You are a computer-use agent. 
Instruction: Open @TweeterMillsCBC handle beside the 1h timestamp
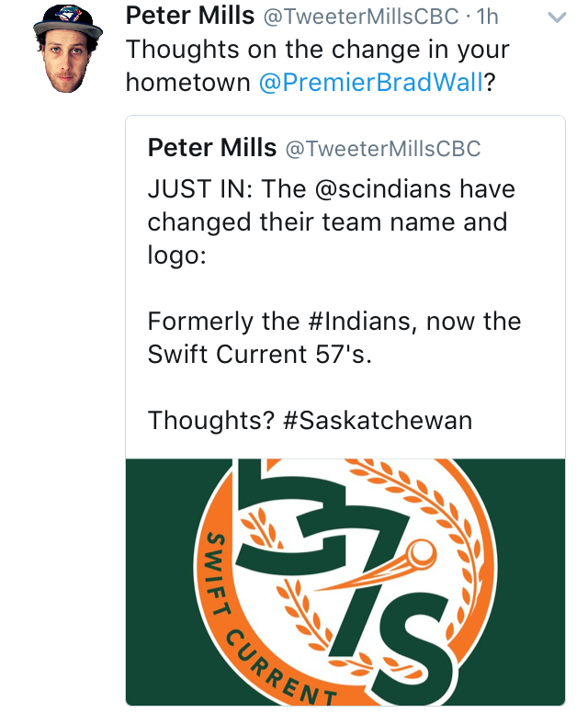pyautogui.click(x=361, y=17)
